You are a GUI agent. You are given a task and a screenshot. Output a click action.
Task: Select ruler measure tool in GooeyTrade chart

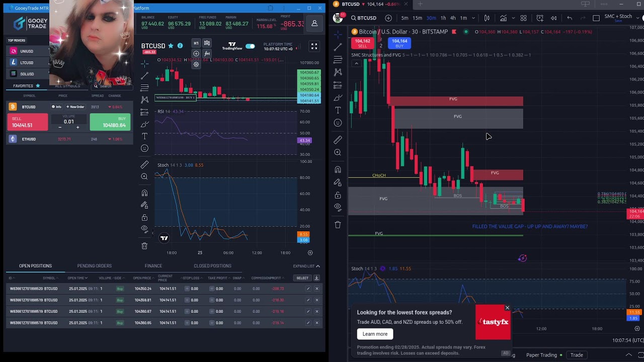pyautogui.click(x=144, y=164)
